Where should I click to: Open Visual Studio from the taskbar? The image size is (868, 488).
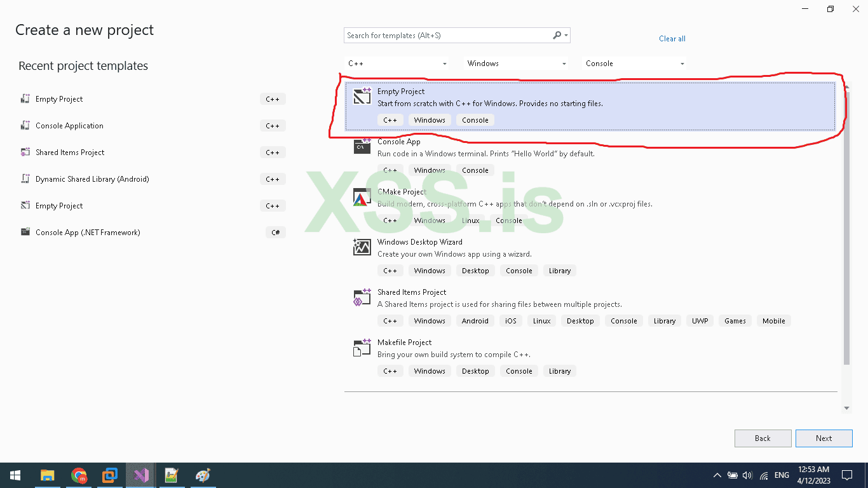tap(140, 475)
